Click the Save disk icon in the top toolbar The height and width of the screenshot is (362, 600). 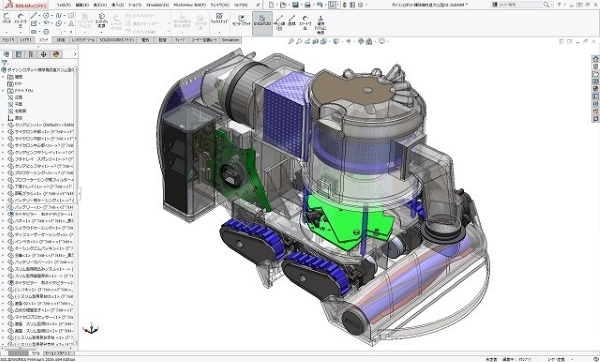click(295, 5)
